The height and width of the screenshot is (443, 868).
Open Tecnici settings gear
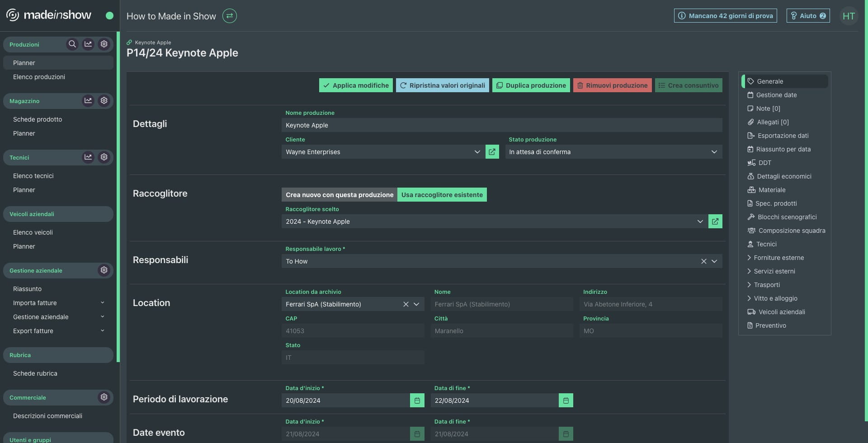point(104,157)
